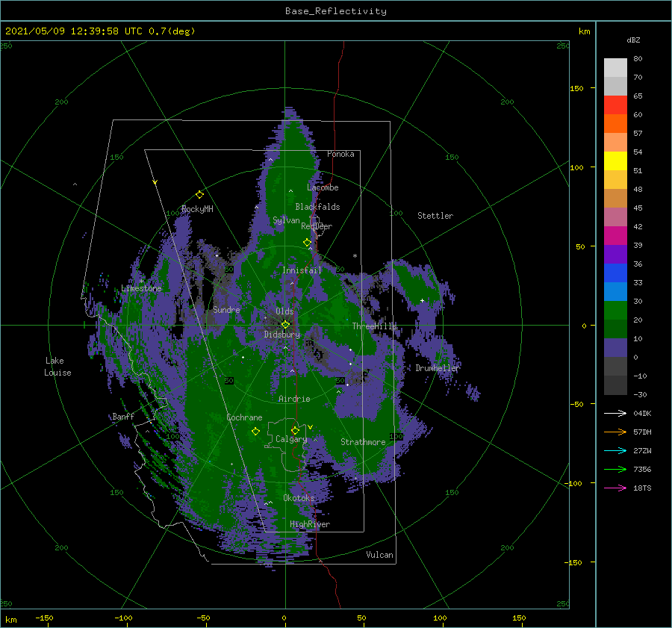Click the Banff town label

pos(123,417)
